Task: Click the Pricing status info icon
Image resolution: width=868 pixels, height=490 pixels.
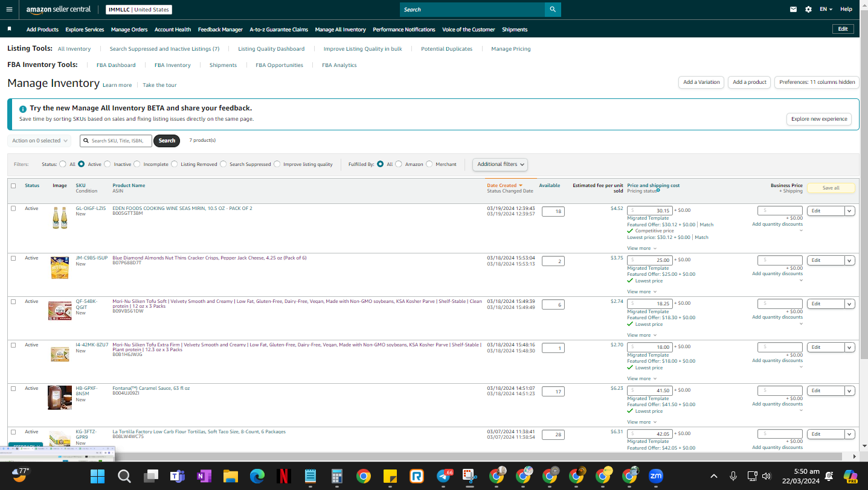Action: 658,191
